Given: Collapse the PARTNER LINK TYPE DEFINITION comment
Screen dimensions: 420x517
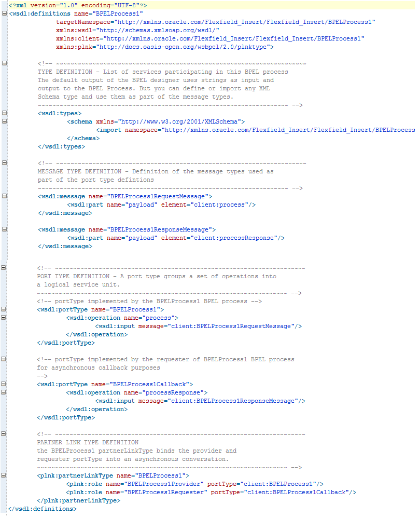Looking at the screenshot, I should 3,433.
